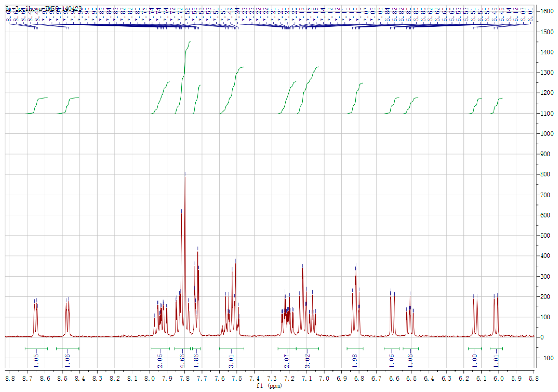Select the triplet peak near 6.5 ppm

[x=410, y=313]
